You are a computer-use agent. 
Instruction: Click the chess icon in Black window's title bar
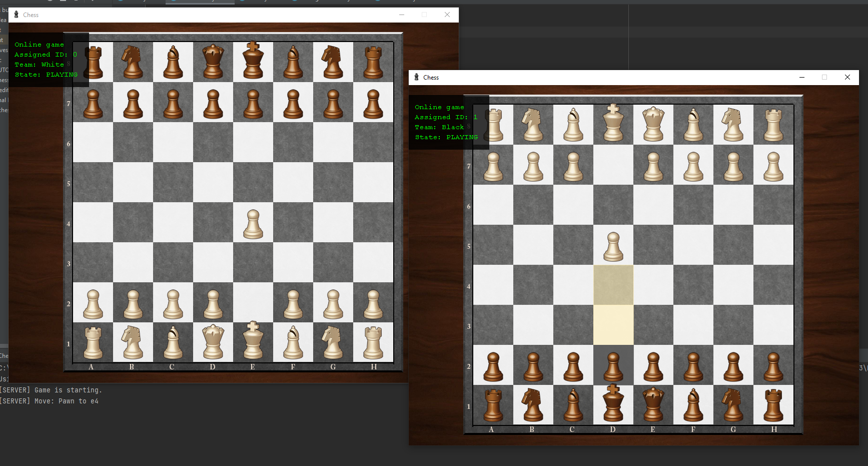click(x=416, y=77)
